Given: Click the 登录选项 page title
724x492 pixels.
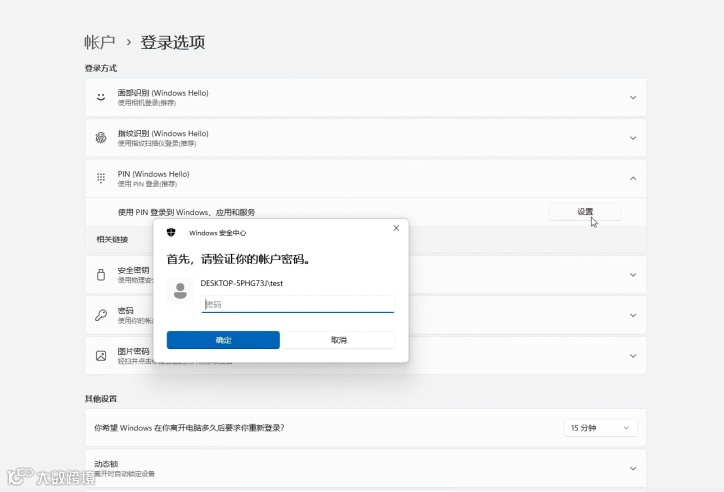Looking at the screenshot, I should click(173, 42).
